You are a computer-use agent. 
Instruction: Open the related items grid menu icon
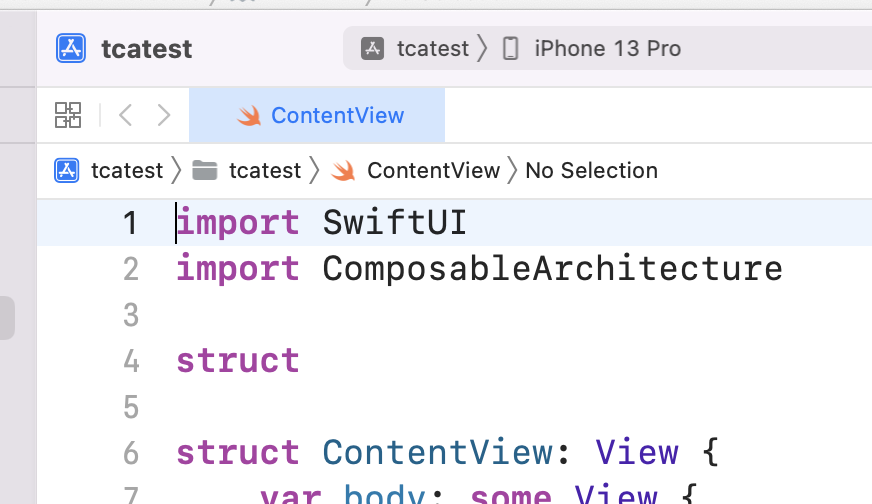(68, 115)
